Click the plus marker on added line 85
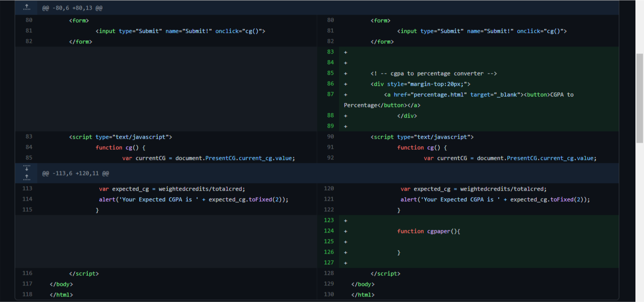This screenshot has height=302, width=644. point(345,74)
